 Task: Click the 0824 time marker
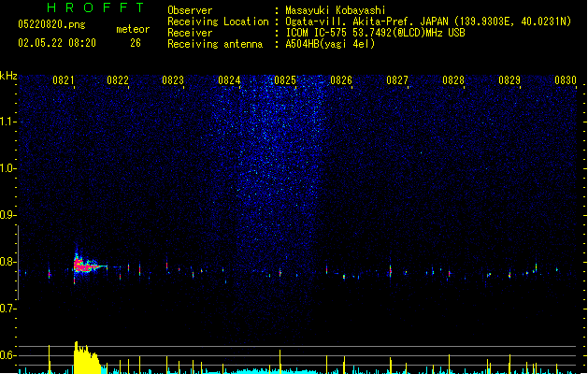[x=229, y=80]
